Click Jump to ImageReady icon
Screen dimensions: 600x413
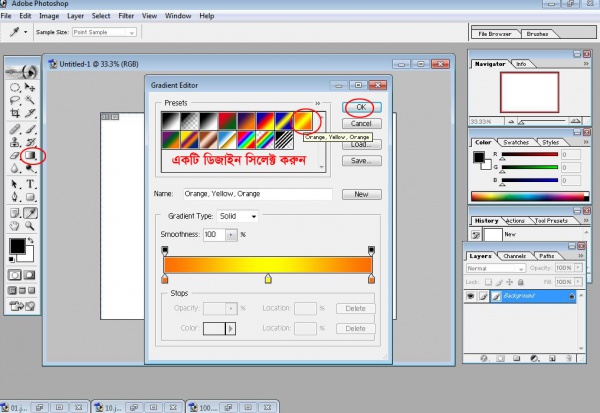(x=22, y=306)
